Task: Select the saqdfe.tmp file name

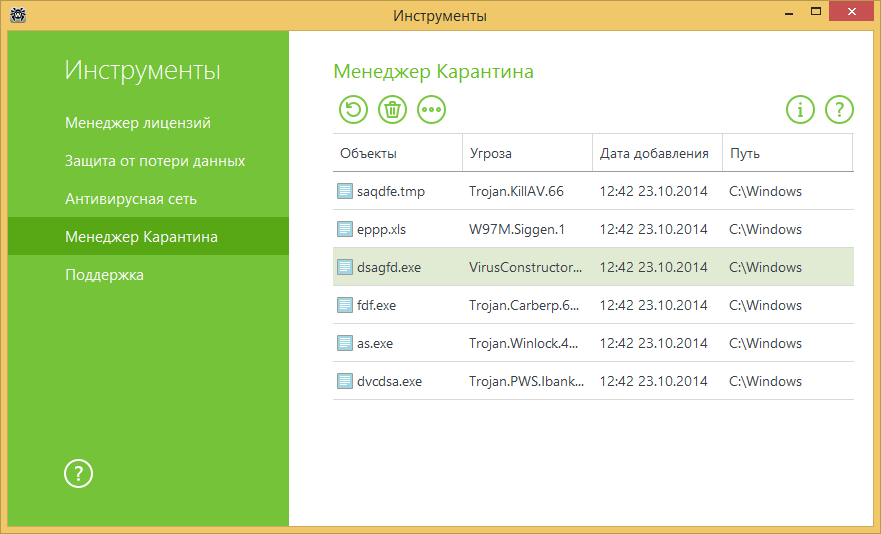Action: (390, 192)
